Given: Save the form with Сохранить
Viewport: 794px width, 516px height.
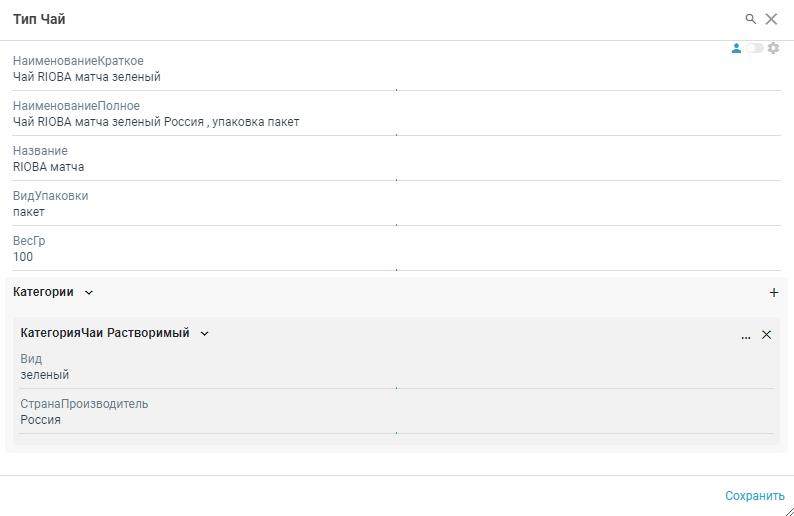Looking at the screenshot, I should 755,495.
